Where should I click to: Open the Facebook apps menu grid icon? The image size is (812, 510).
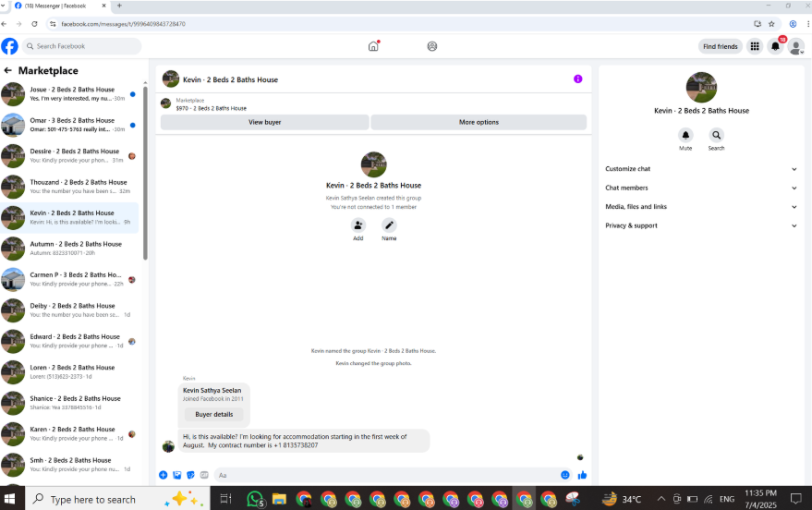point(755,46)
